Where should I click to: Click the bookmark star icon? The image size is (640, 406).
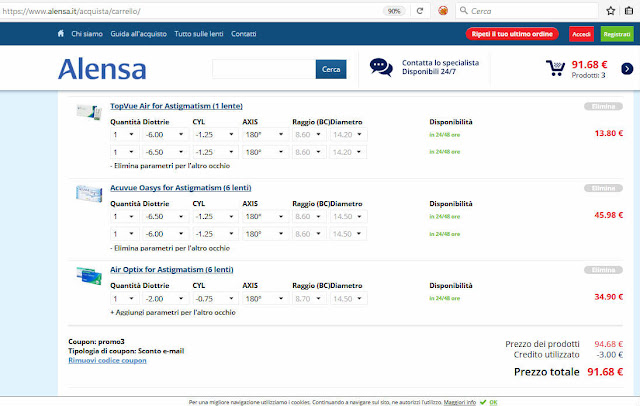tap(611, 11)
